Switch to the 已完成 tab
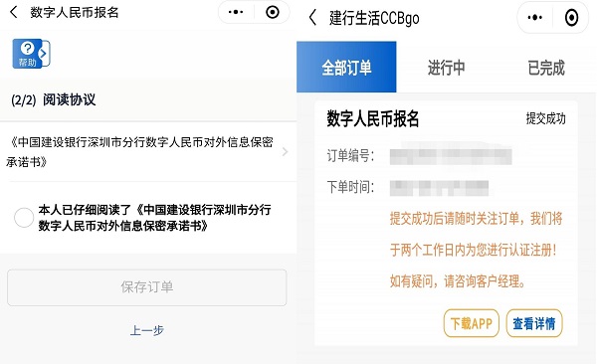The height and width of the screenshot is (364, 597). (546, 68)
